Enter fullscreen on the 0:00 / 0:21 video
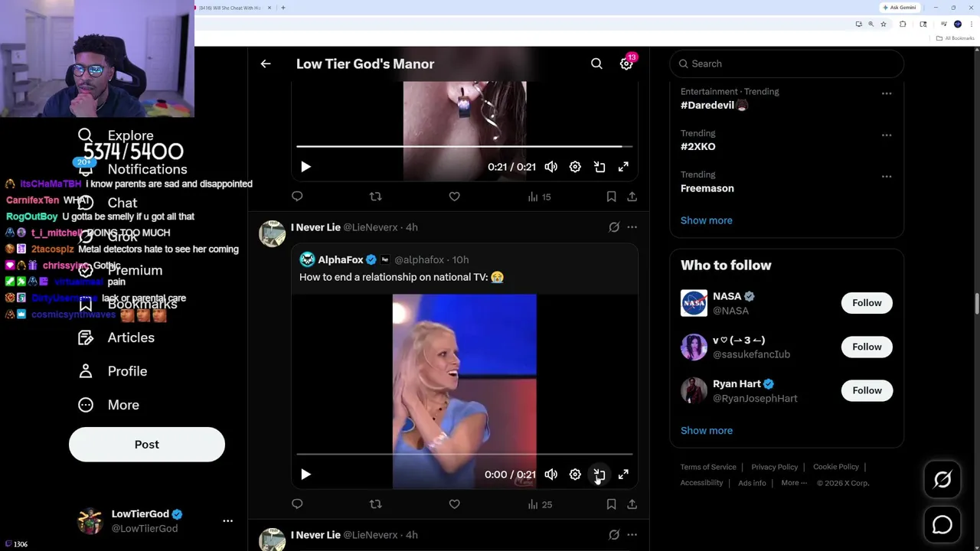This screenshot has height=551, width=980. coord(624,474)
